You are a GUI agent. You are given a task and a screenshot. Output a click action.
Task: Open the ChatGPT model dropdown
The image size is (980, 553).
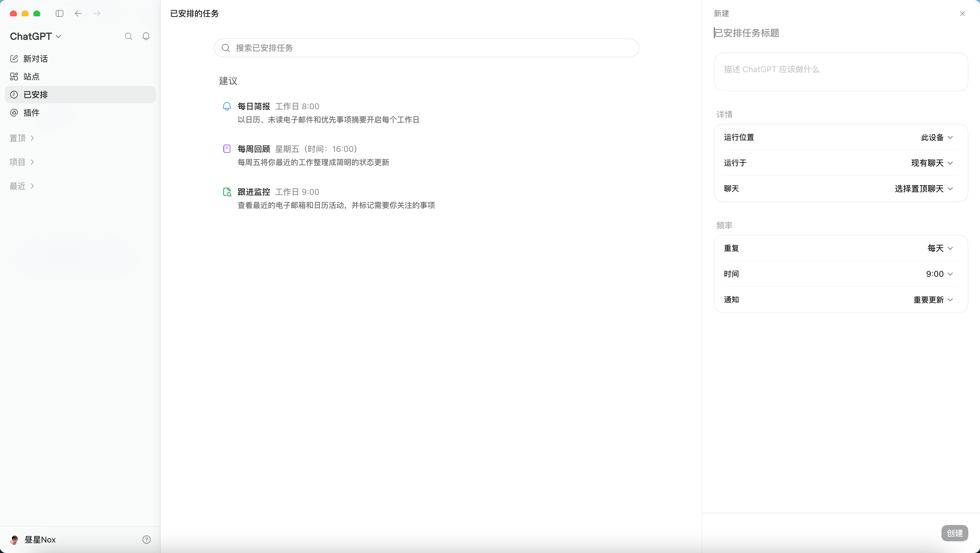tap(35, 36)
